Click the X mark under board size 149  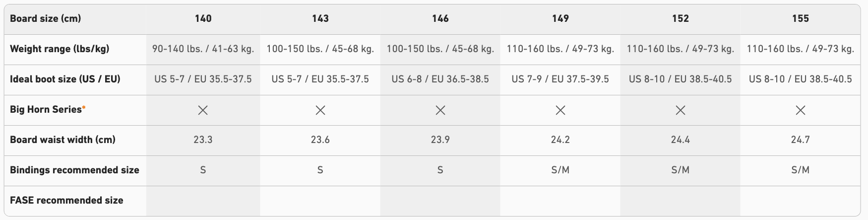(560, 110)
